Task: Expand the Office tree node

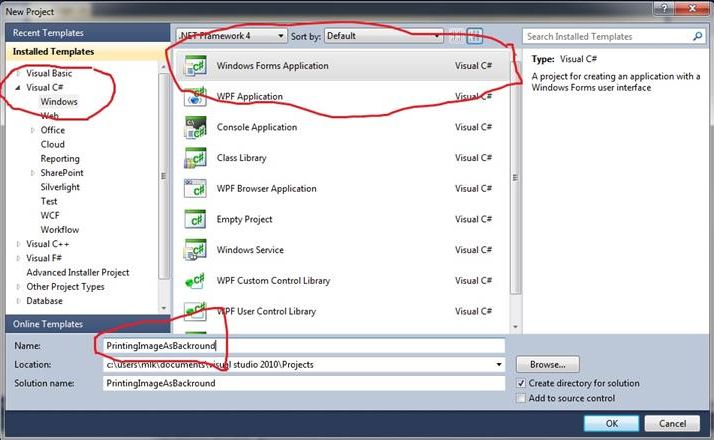Action: point(33,130)
